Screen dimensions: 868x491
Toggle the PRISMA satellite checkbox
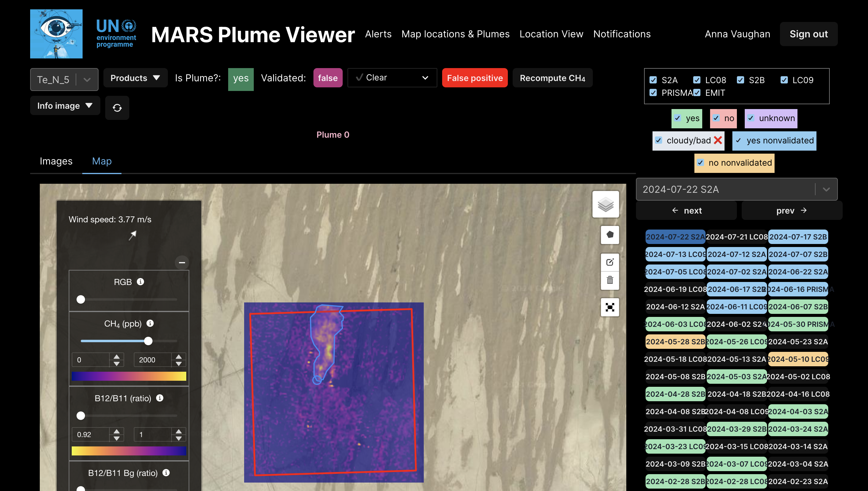click(653, 93)
